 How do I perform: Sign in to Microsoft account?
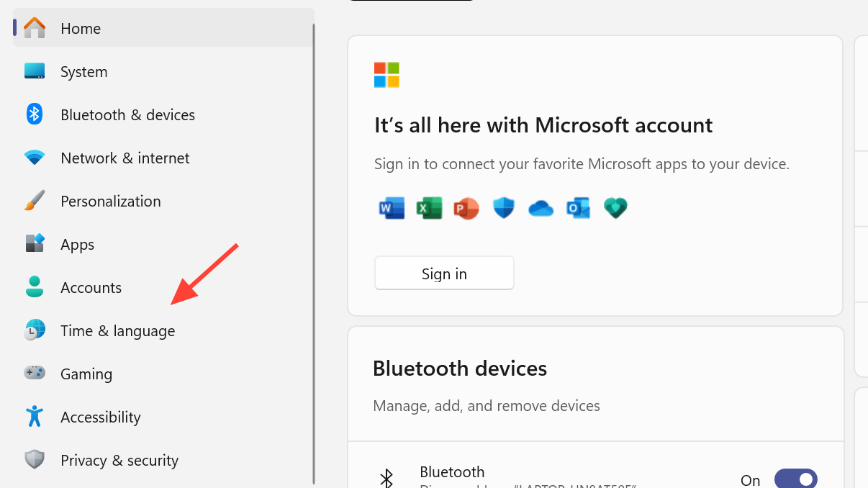click(x=444, y=274)
